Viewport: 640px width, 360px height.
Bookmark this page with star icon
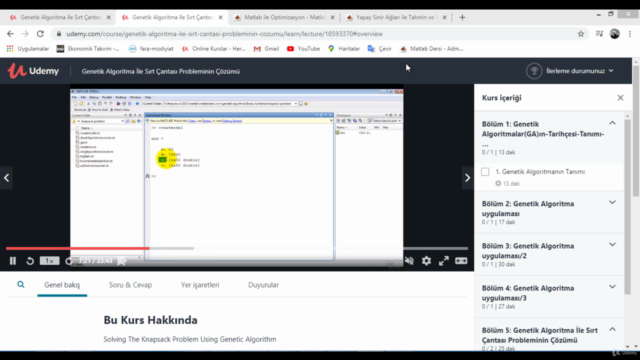click(581, 34)
